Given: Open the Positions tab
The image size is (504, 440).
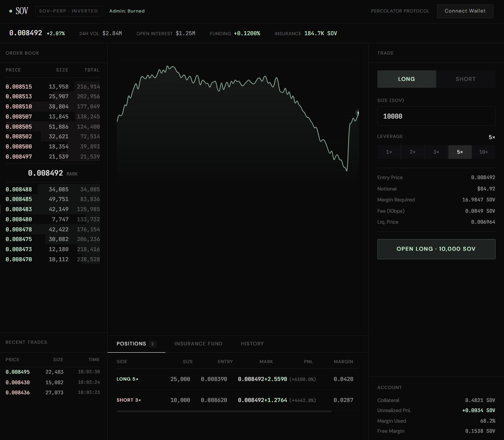Looking at the screenshot, I should pos(131,344).
